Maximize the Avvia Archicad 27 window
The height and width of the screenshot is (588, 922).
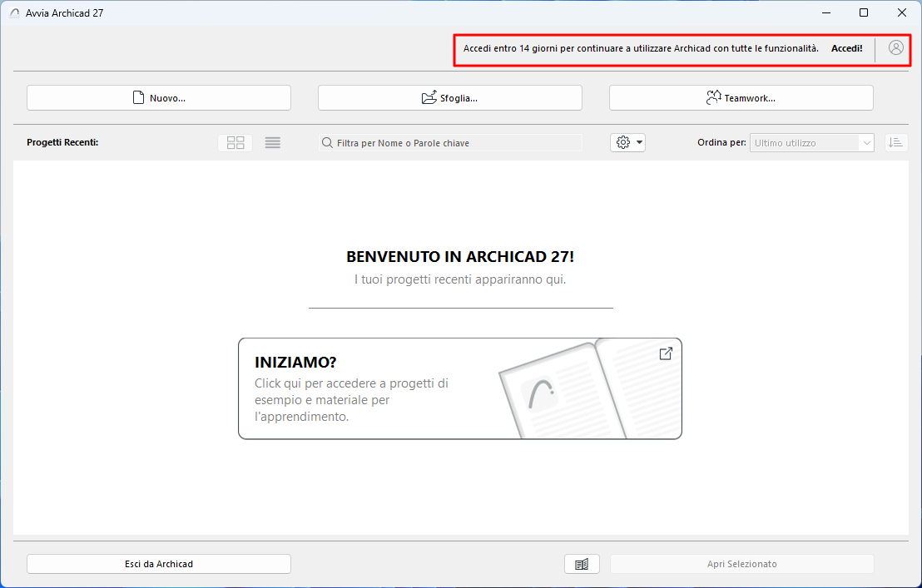tap(863, 13)
